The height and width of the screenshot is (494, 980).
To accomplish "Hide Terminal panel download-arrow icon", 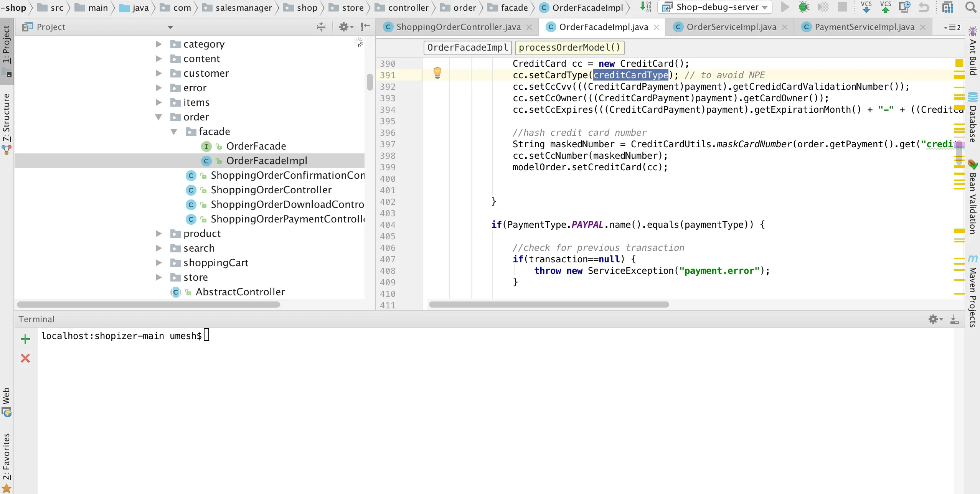I will tap(955, 319).
